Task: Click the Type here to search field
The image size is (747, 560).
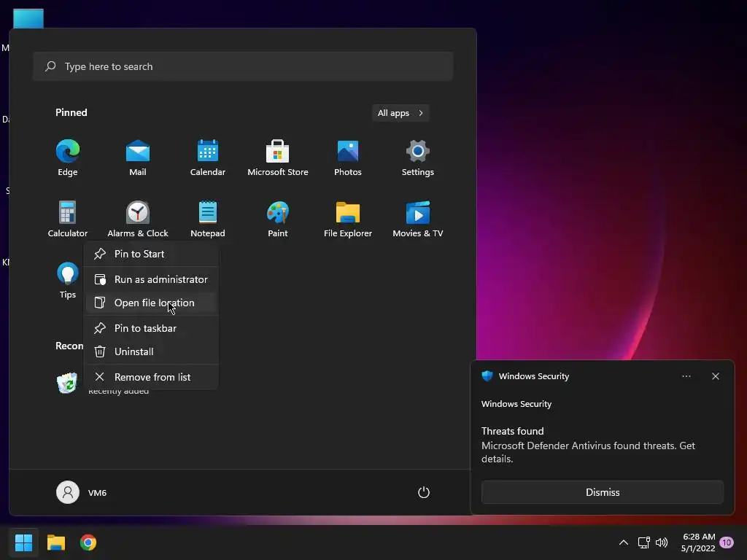Action: click(243, 66)
